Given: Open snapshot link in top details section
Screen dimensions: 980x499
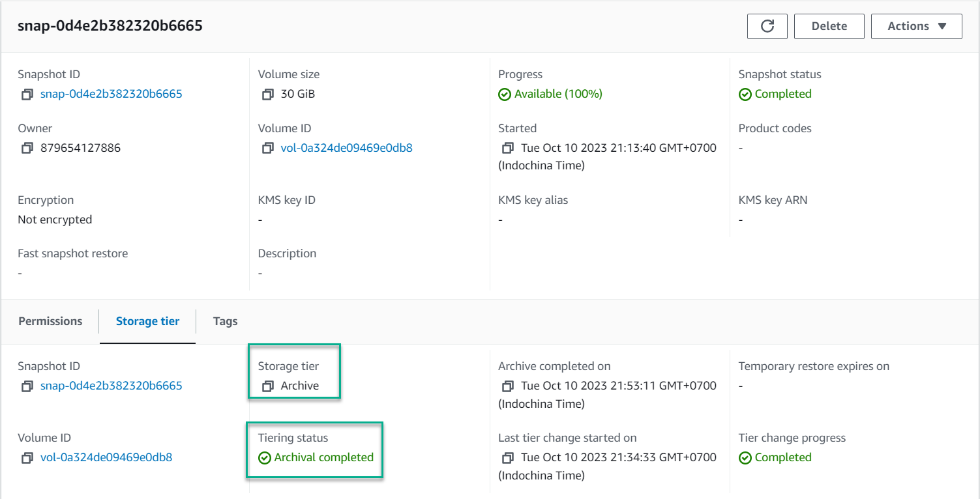Looking at the screenshot, I should [x=111, y=94].
